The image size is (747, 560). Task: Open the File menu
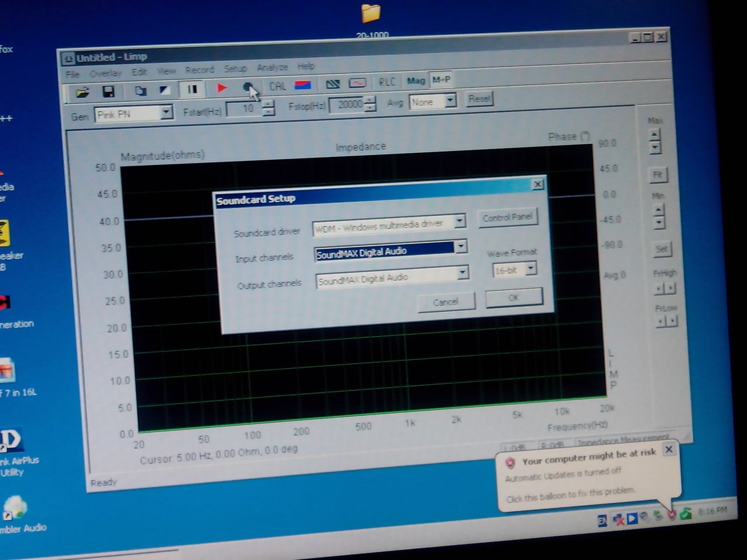(72, 75)
